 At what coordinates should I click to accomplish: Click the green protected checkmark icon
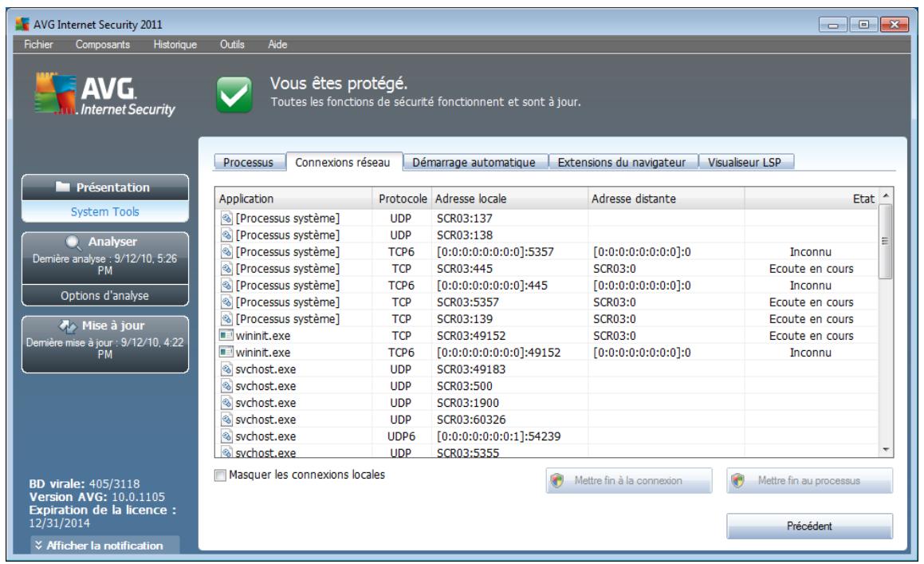point(234,94)
